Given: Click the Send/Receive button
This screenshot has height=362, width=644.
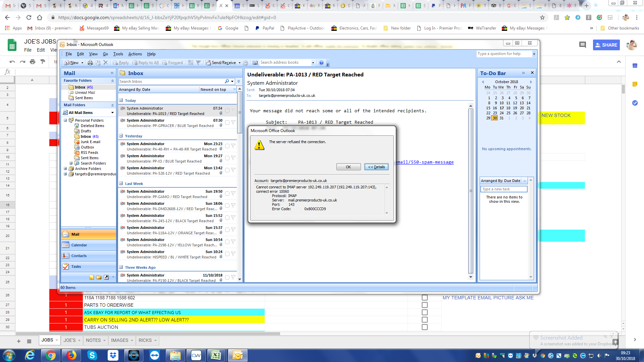Looking at the screenshot, I should (x=221, y=63).
